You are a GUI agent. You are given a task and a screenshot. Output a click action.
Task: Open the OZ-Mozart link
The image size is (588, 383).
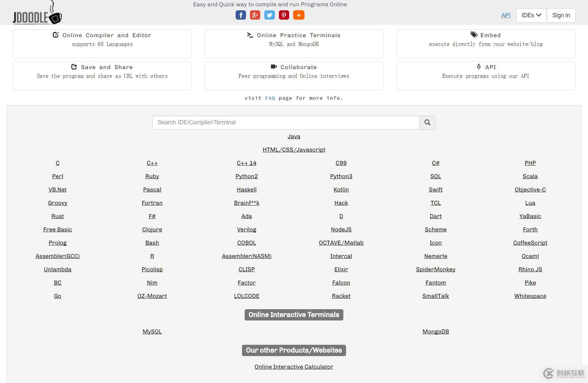pos(152,296)
